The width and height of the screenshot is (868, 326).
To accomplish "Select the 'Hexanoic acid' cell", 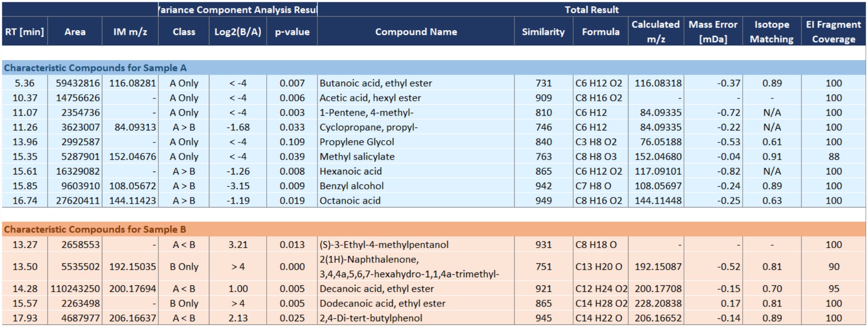I will pos(416,171).
